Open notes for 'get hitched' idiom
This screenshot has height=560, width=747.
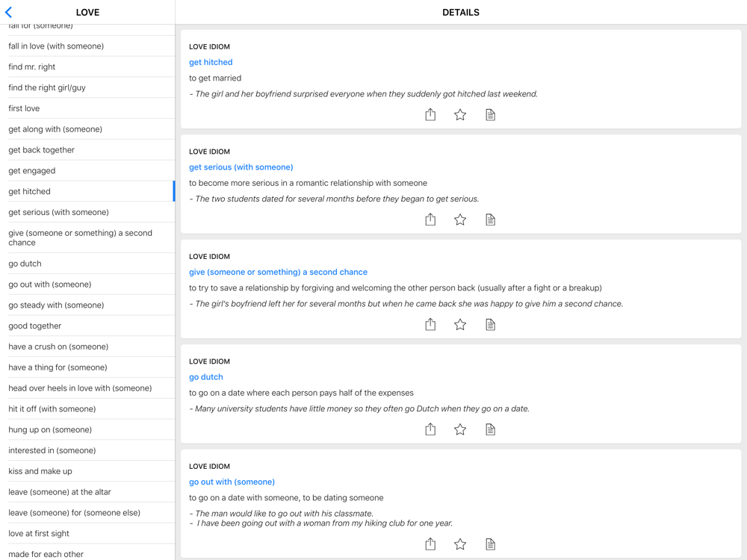coord(490,114)
